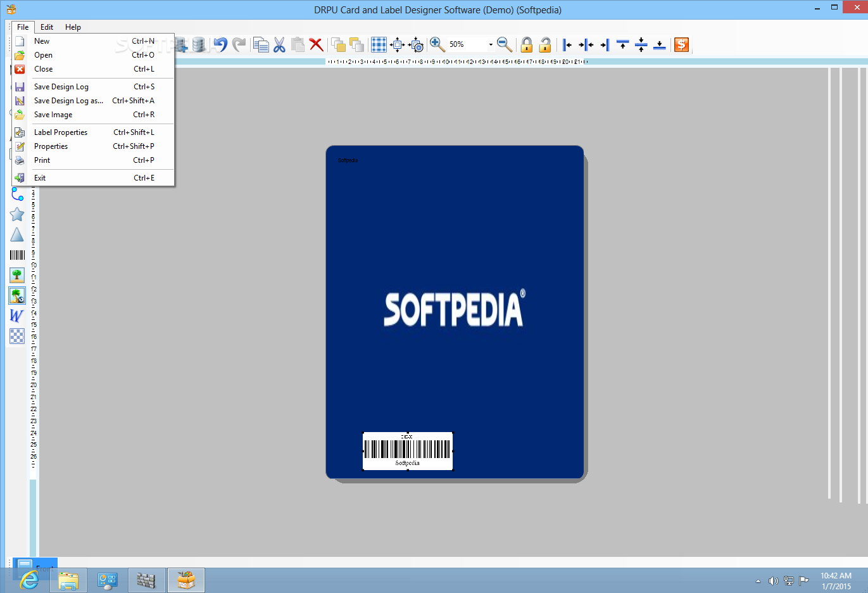The height and width of the screenshot is (593, 868).
Task: Click the Zoom In magnifier
Action: (437, 44)
